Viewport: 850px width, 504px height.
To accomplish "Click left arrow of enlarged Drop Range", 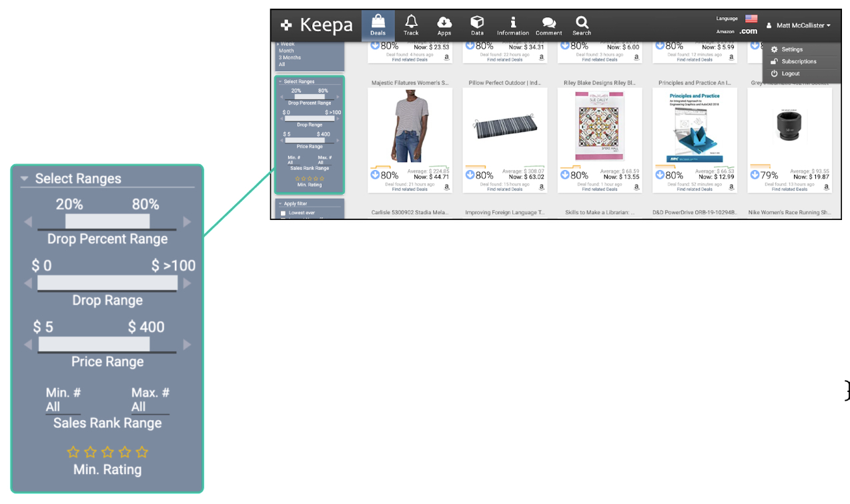I will point(28,283).
